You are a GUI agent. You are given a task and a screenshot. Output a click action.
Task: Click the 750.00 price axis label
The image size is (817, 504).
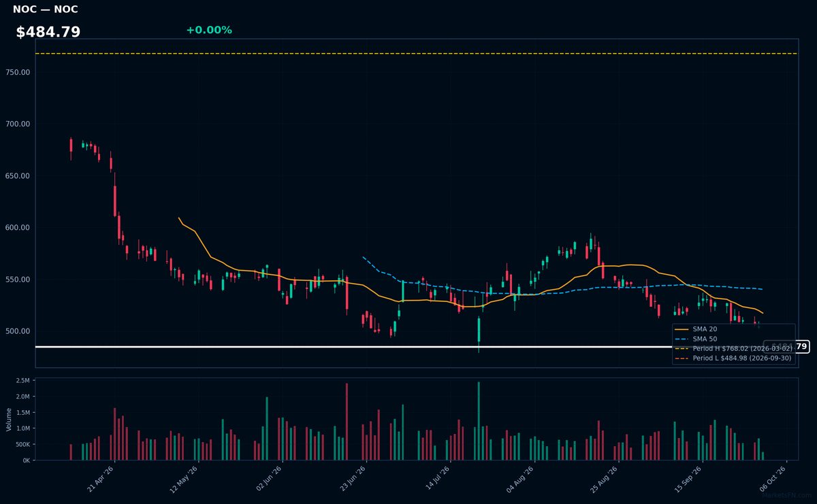[18, 72]
